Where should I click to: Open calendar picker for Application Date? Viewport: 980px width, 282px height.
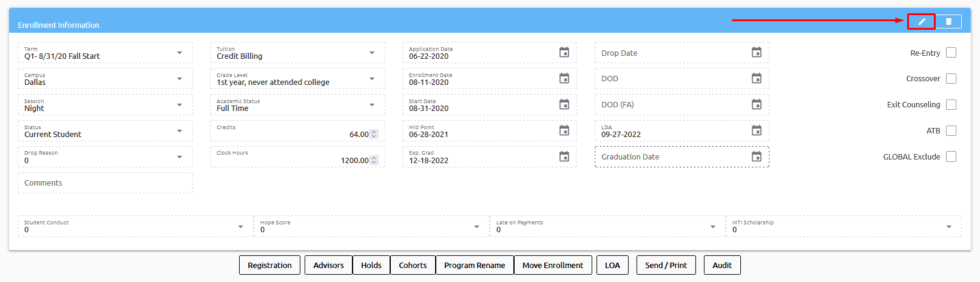(x=564, y=53)
